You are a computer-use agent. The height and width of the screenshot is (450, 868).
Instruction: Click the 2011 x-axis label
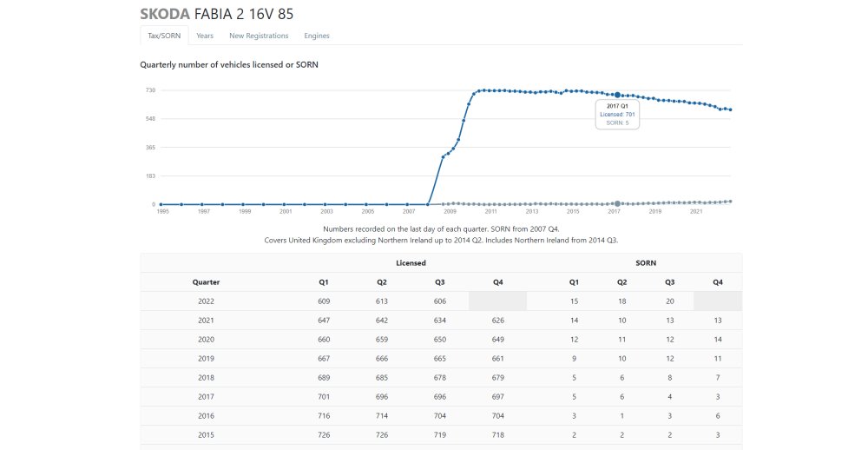pyautogui.click(x=491, y=212)
